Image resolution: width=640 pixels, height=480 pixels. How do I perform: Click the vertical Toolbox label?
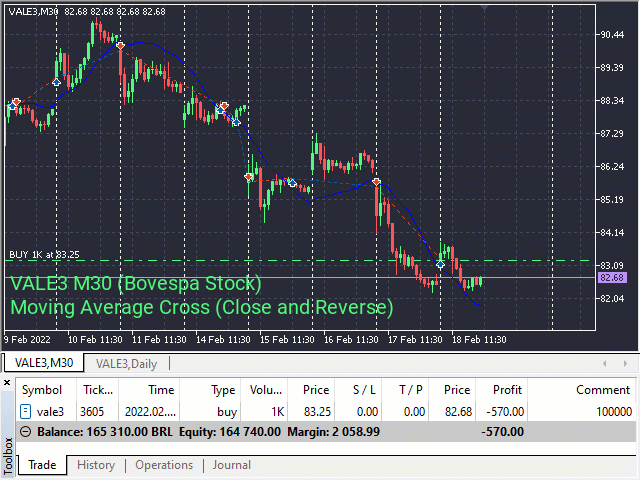coord(8,455)
